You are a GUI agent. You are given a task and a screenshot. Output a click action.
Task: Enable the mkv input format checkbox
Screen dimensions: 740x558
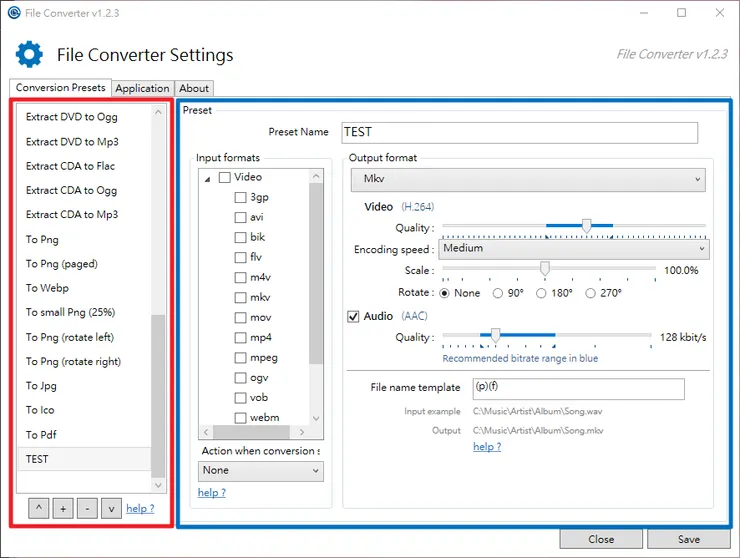pyautogui.click(x=240, y=298)
